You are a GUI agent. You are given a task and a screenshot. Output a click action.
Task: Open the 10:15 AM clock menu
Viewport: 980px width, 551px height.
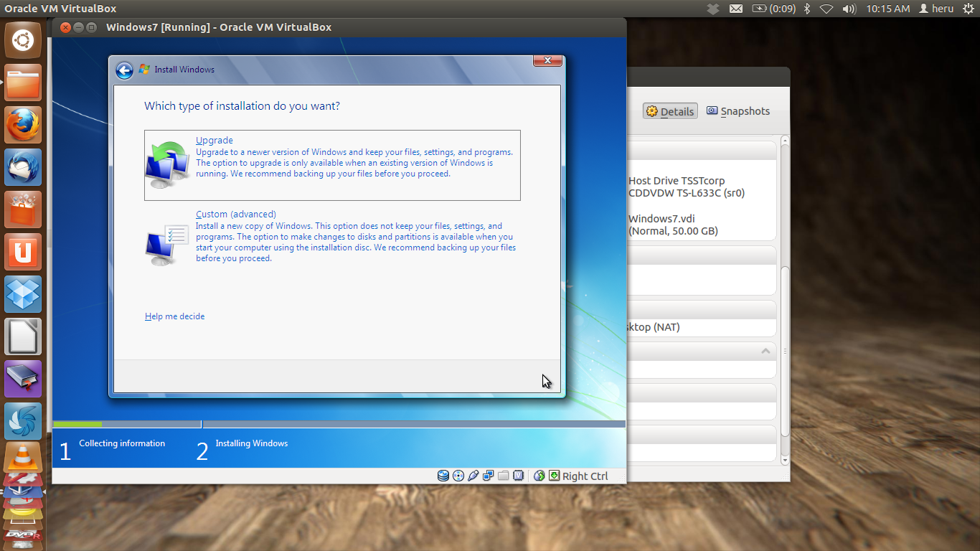[x=887, y=9]
